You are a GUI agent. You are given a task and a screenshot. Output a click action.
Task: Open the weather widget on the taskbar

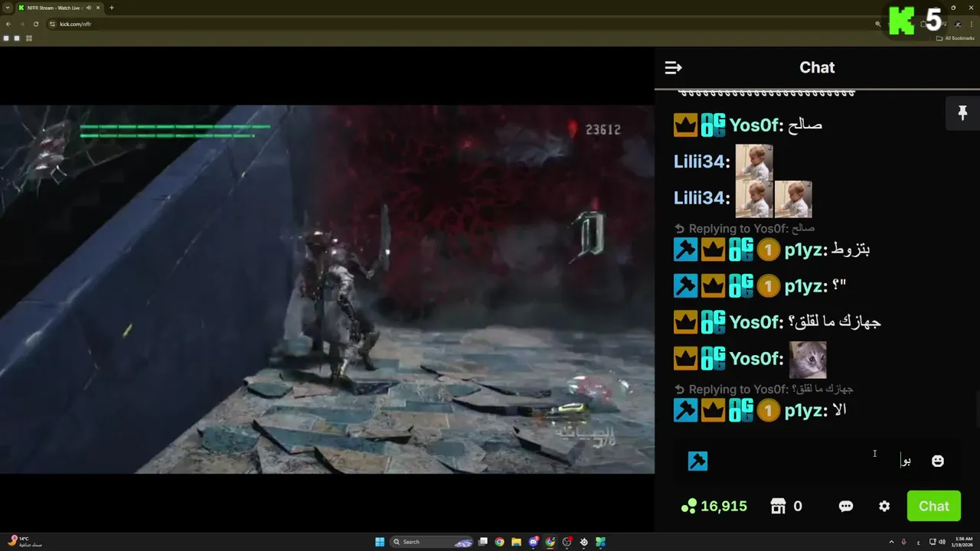(24, 542)
